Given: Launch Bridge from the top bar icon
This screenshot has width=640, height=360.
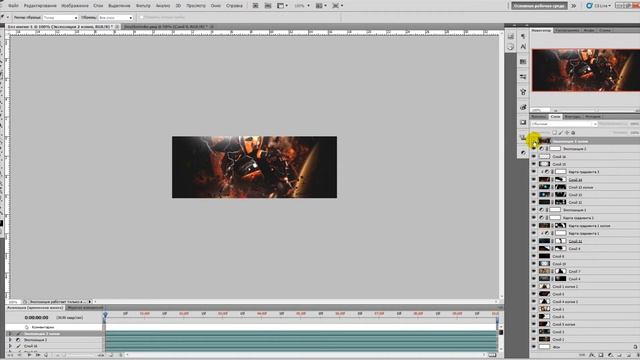Looking at the screenshot, I should (256, 6).
